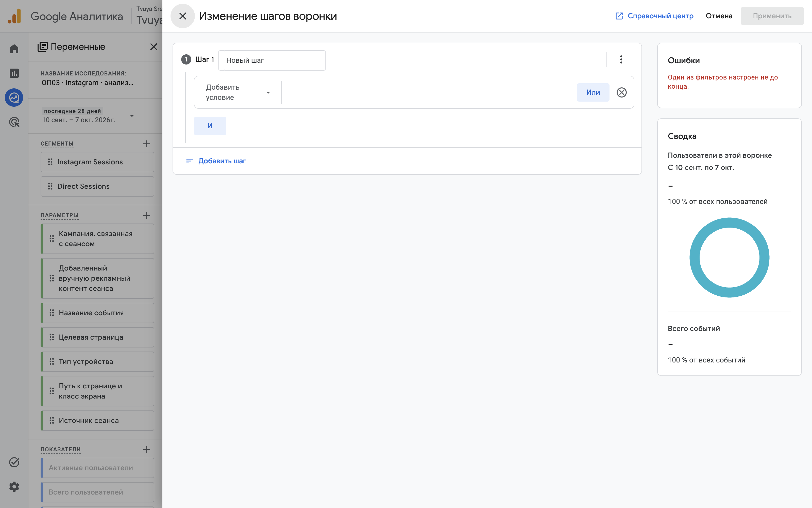
Task: Select Активные пользователи metric
Action: coord(97,468)
